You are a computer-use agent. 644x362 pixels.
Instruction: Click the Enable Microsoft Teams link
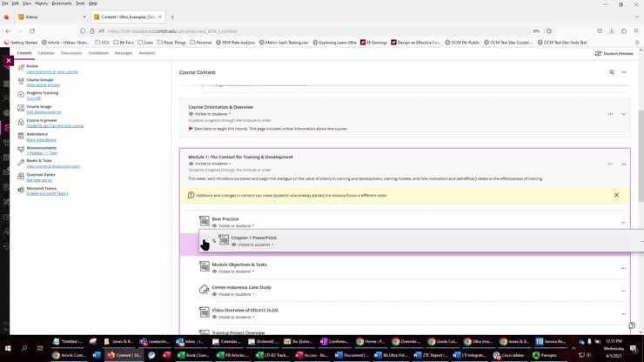(47, 193)
